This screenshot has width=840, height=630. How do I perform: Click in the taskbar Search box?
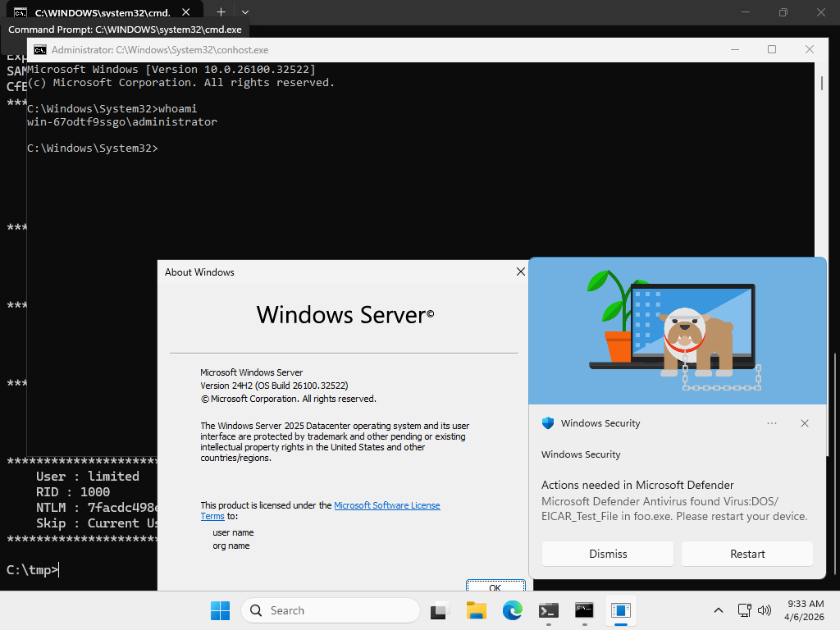tap(331, 610)
